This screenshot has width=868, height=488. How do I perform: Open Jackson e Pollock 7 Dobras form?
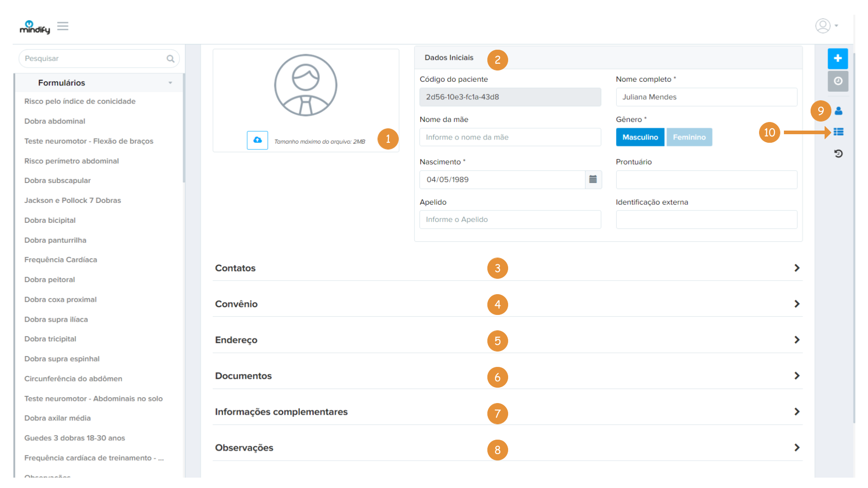click(x=72, y=200)
